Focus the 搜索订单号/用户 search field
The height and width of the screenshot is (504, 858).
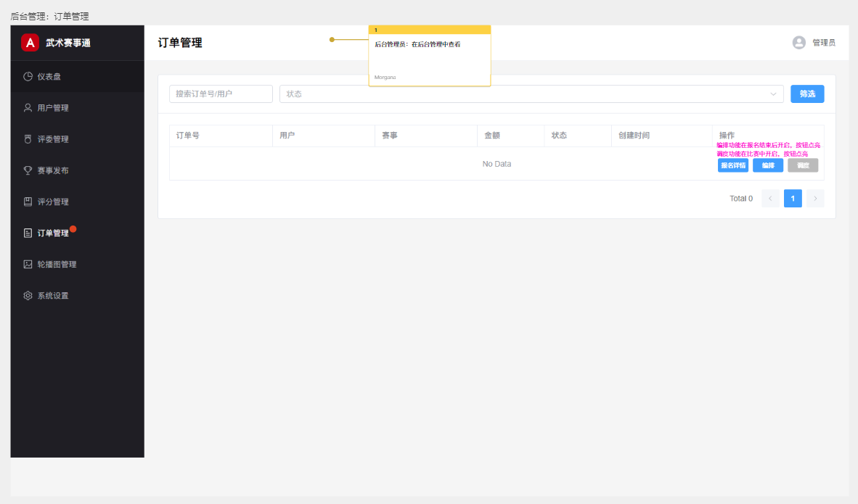(221, 94)
